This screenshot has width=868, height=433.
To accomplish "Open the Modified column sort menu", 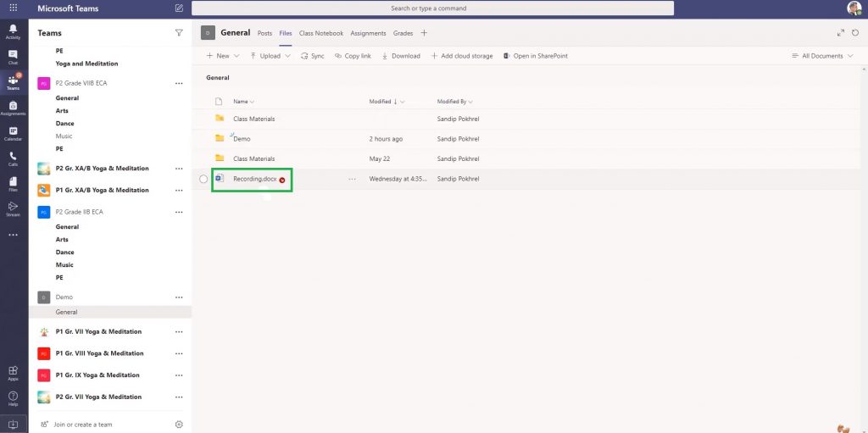I will (x=387, y=102).
